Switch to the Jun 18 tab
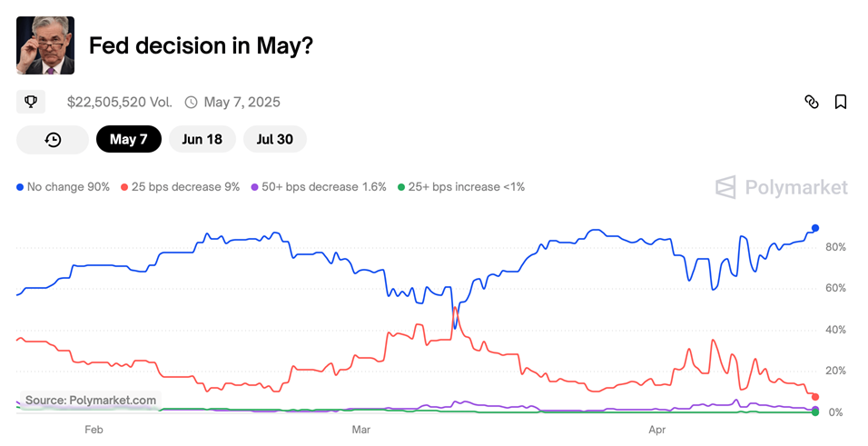The height and width of the screenshot is (446, 868). pyautogui.click(x=202, y=139)
